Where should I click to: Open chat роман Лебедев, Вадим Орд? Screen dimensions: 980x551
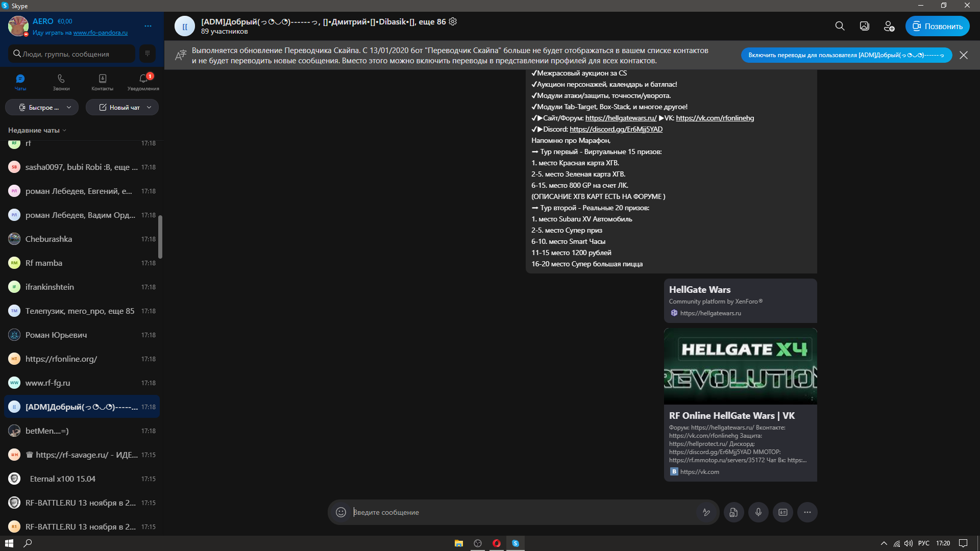[x=82, y=215]
